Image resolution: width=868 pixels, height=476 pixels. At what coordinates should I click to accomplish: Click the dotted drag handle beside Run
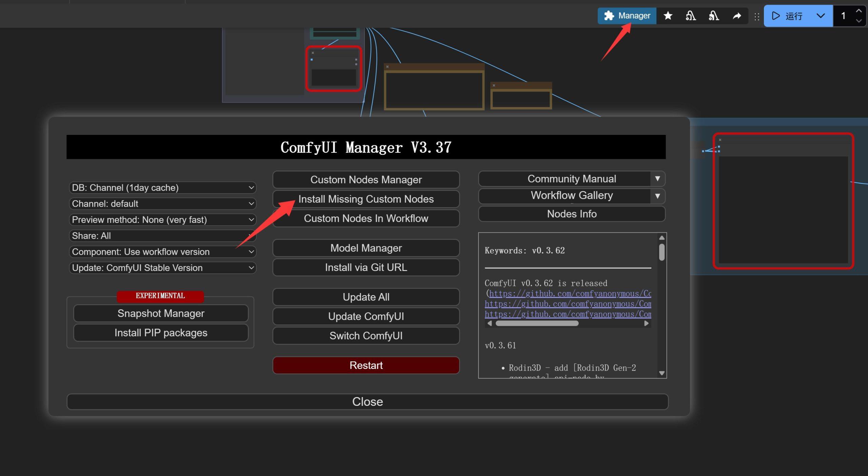[x=757, y=17]
